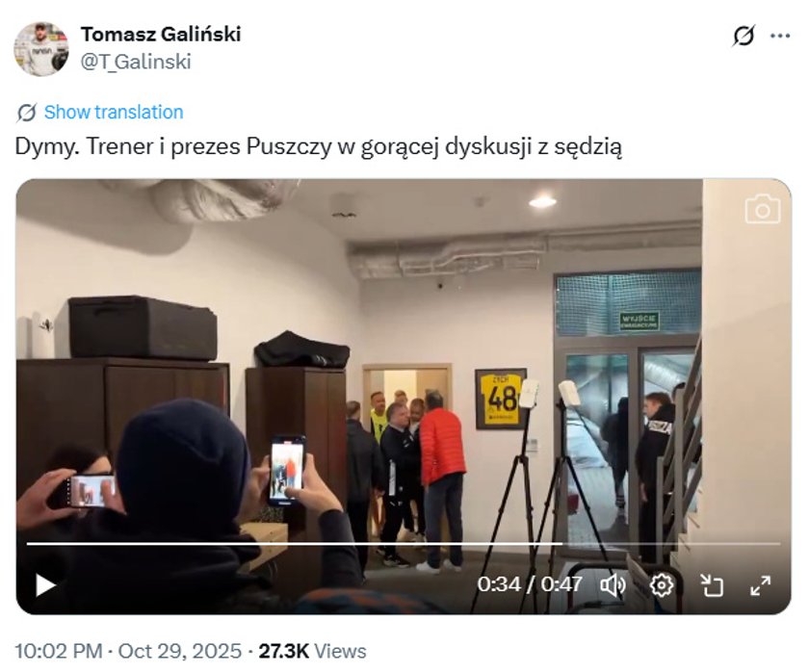Open Tomasz Galiński display name
This screenshot has height=672, width=809.
161,35
